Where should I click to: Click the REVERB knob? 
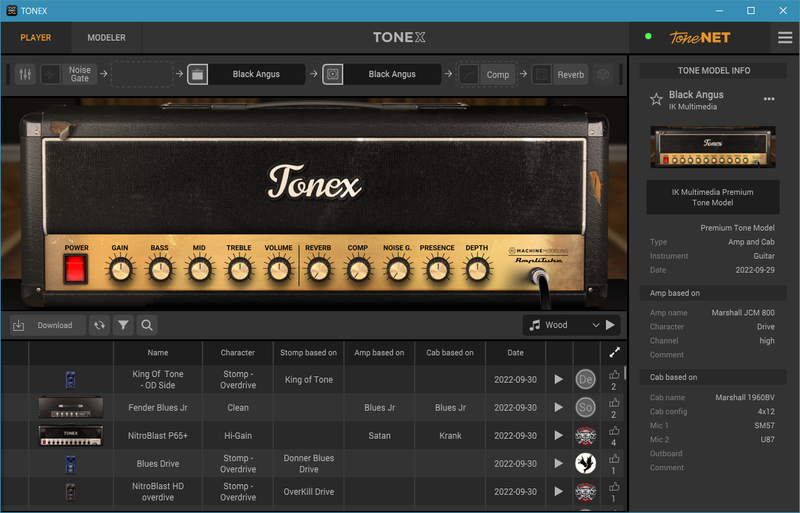pyautogui.click(x=319, y=270)
